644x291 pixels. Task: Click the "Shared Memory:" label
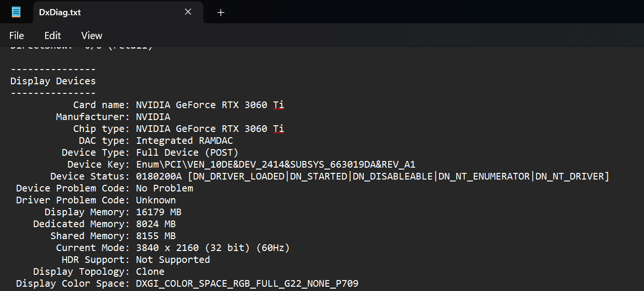(x=90, y=236)
